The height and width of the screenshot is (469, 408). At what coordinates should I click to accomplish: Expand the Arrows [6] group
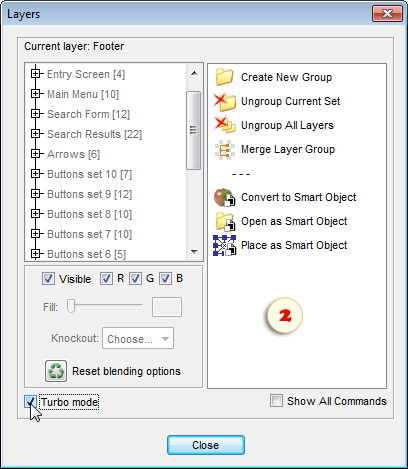pos(35,154)
